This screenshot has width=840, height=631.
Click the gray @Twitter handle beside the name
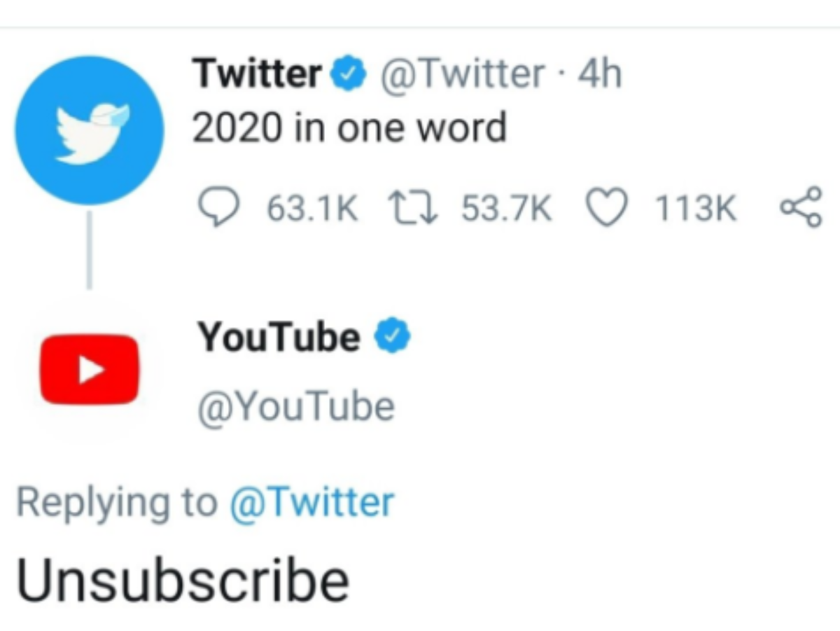pos(461,73)
